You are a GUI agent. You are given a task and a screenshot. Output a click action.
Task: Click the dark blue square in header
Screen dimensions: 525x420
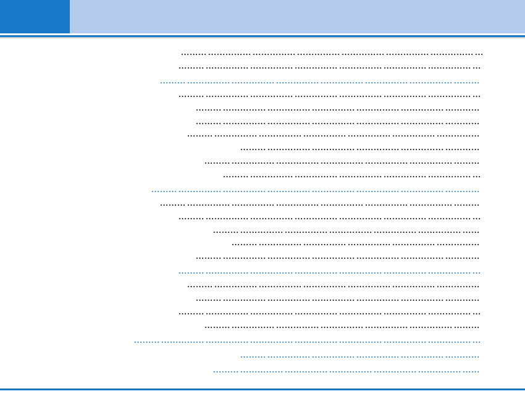click(35, 17)
